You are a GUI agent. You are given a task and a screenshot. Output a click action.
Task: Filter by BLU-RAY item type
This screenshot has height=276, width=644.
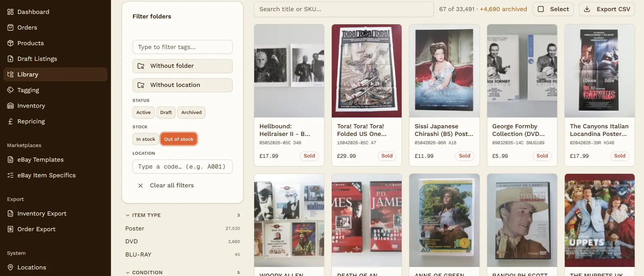click(183, 254)
